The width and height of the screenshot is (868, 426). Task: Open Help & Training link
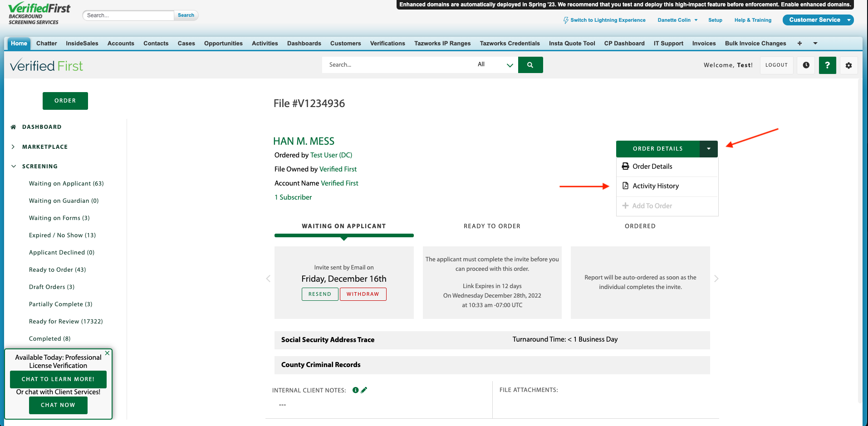coord(753,20)
